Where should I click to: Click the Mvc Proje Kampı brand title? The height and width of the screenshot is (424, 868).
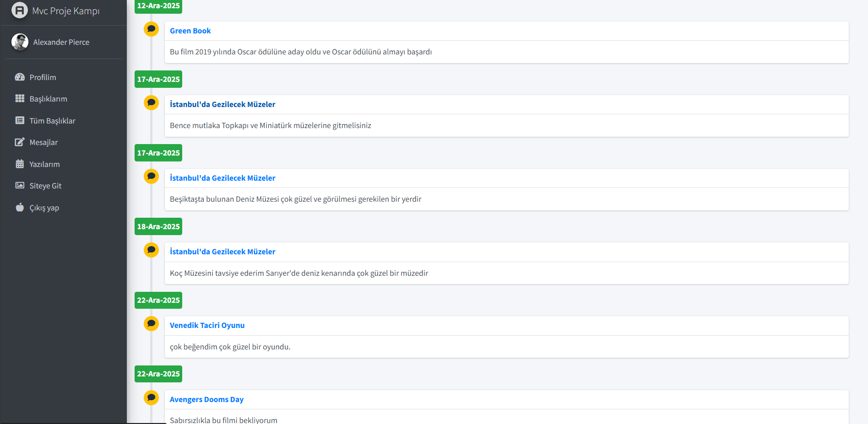point(65,11)
